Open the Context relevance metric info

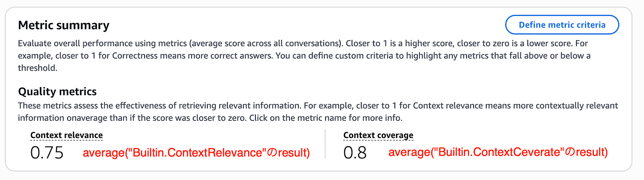click(66, 135)
